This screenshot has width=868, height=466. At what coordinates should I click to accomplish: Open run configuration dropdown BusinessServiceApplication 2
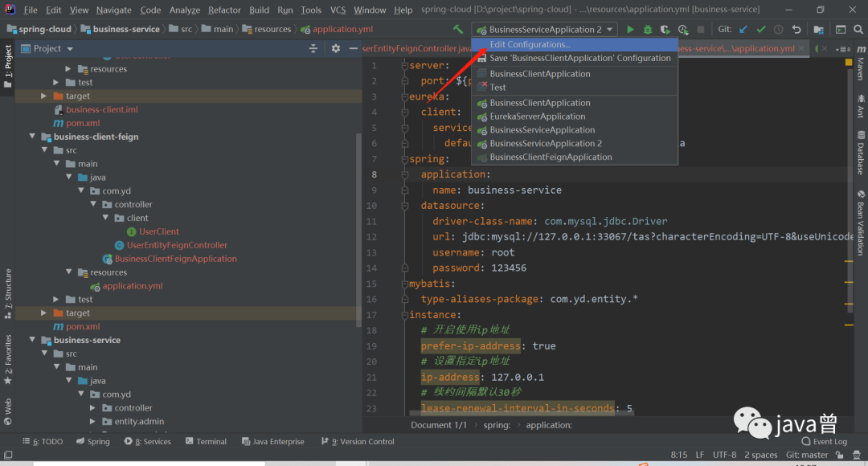(x=545, y=30)
